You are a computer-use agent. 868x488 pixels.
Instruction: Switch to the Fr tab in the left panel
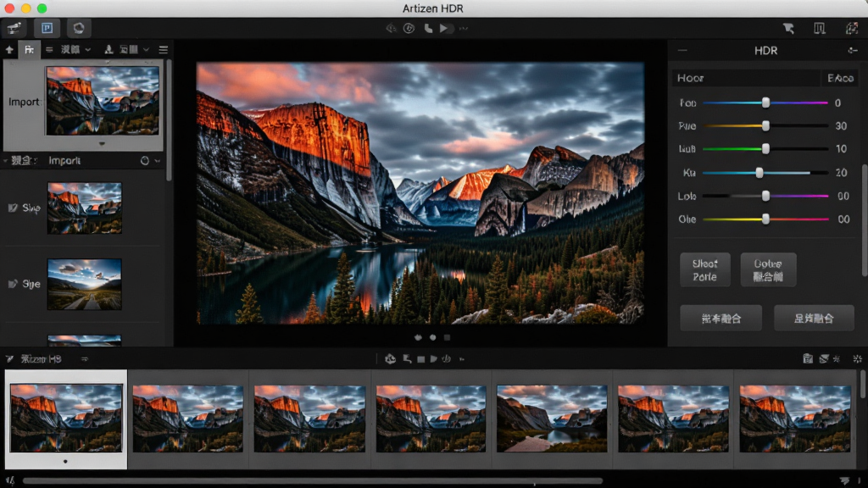[x=29, y=50]
